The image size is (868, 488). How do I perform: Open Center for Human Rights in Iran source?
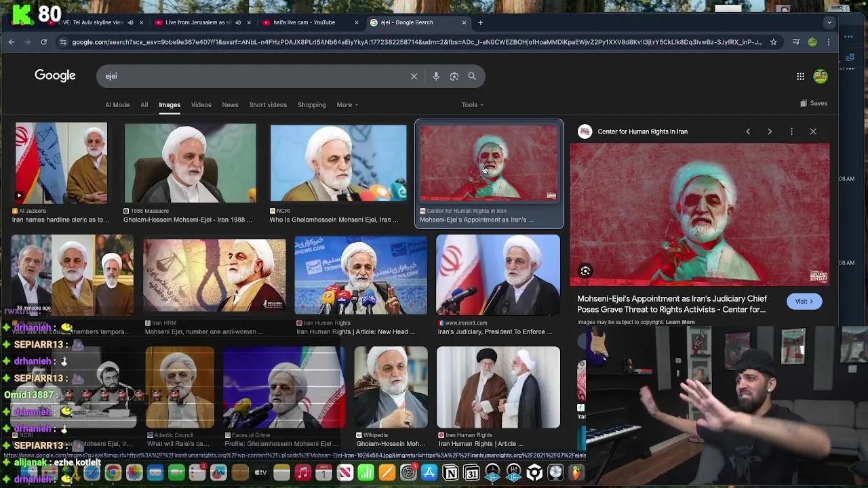642,131
